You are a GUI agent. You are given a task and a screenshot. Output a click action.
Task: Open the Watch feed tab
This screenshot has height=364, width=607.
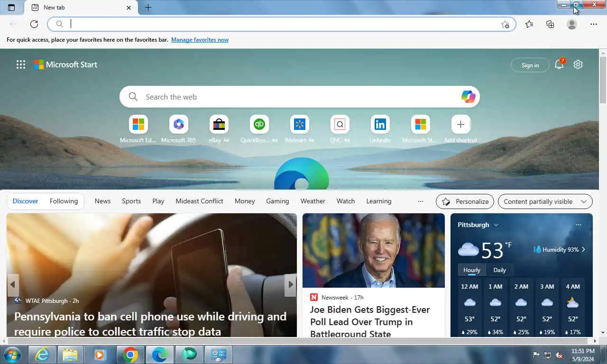(346, 201)
